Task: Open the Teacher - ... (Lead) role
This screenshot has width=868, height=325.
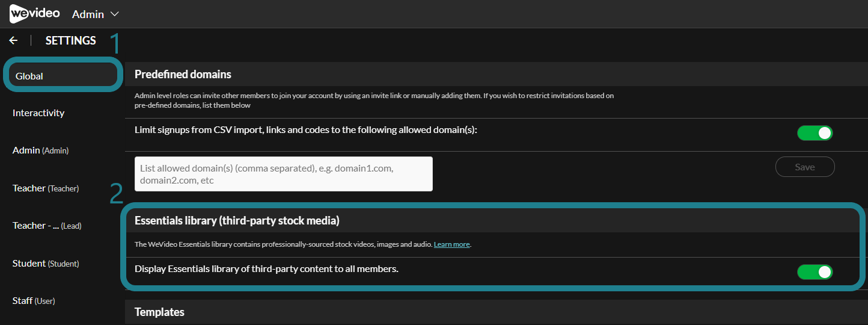Action: click(47, 226)
